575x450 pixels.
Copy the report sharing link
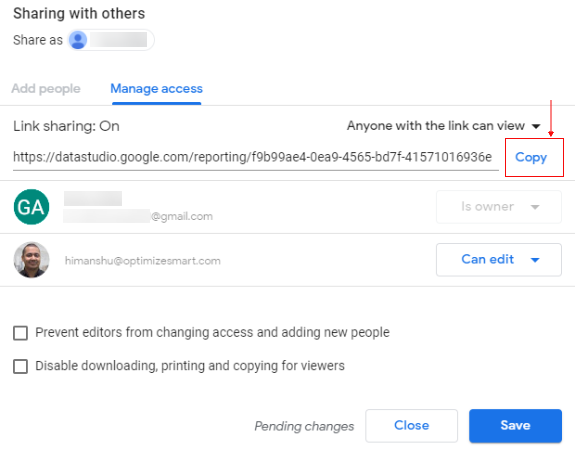click(531, 157)
